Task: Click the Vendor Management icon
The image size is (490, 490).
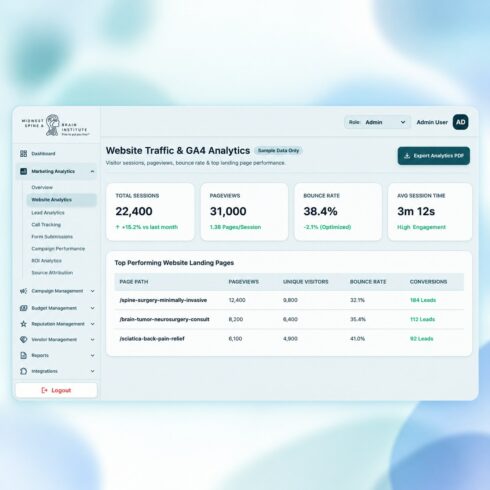Action: pyautogui.click(x=23, y=339)
